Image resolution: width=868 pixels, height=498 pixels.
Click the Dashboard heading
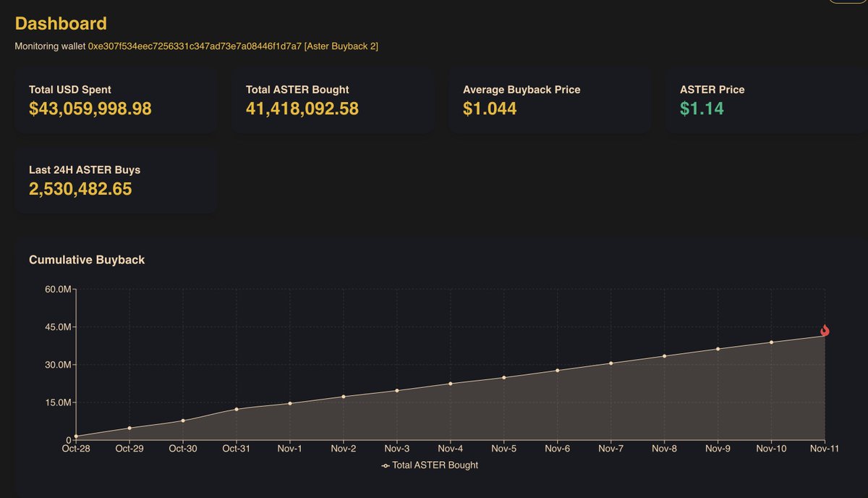coord(61,23)
